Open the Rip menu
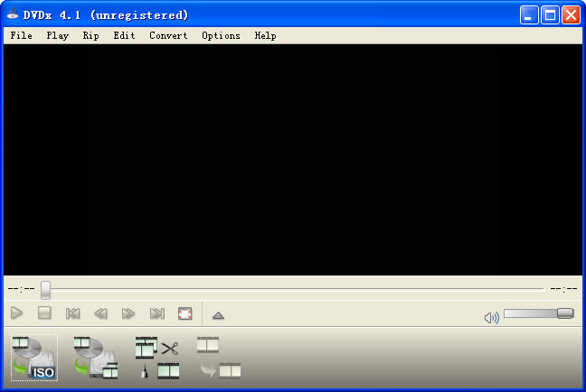The height and width of the screenshot is (392, 586). [90, 36]
